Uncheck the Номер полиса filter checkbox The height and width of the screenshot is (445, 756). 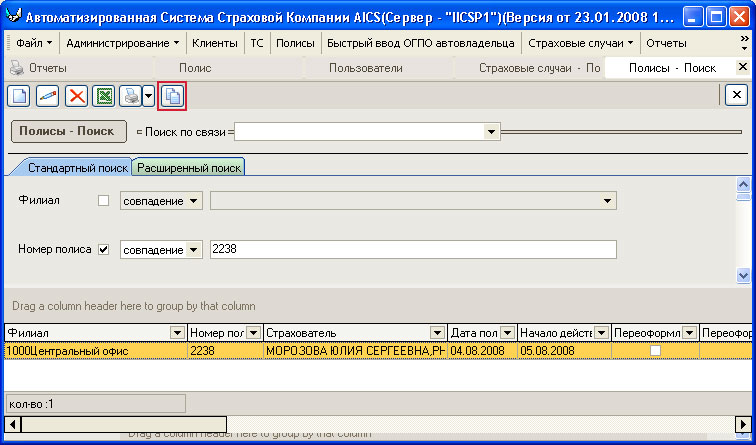[x=103, y=249]
